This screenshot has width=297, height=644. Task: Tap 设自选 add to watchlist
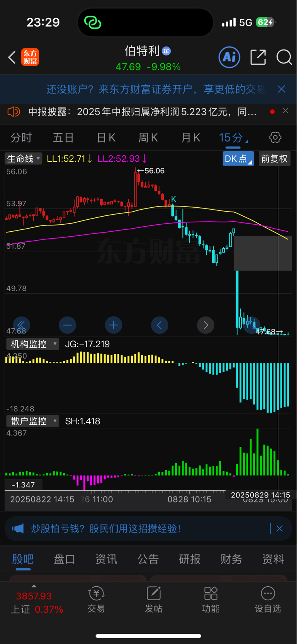[268, 600]
